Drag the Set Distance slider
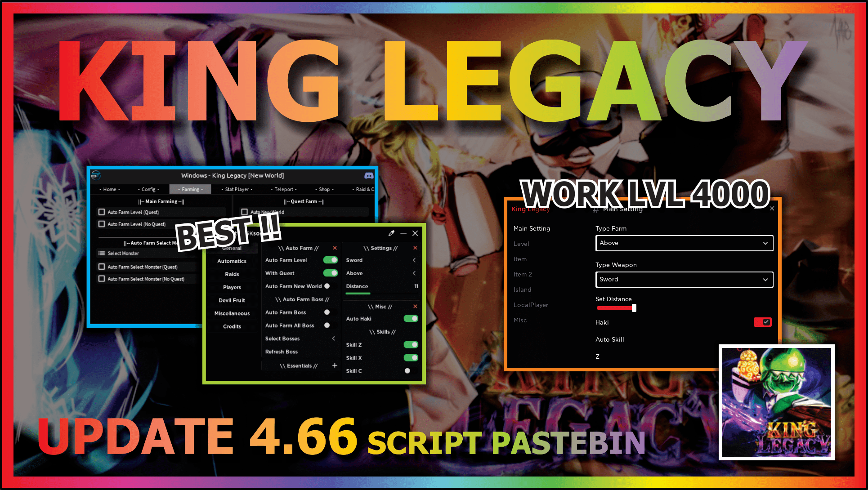This screenshot has width=868, height=490. coord(634,308)
